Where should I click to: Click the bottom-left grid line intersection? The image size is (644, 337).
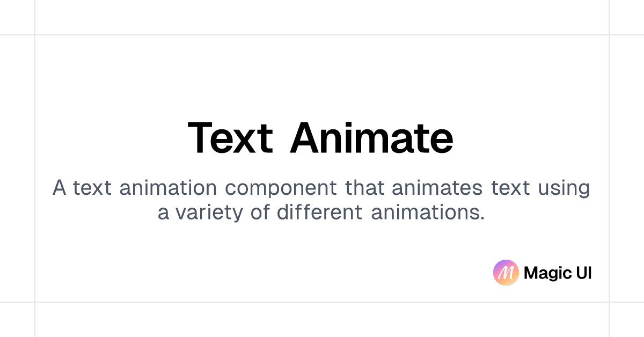(35, 302)
